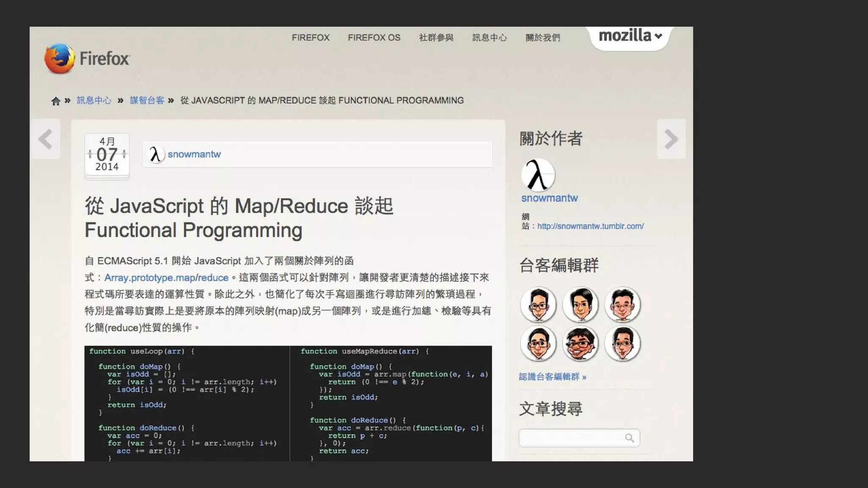Click the magnifier icon in search box
The image size is (868, 488).
[x=629, y=438]
